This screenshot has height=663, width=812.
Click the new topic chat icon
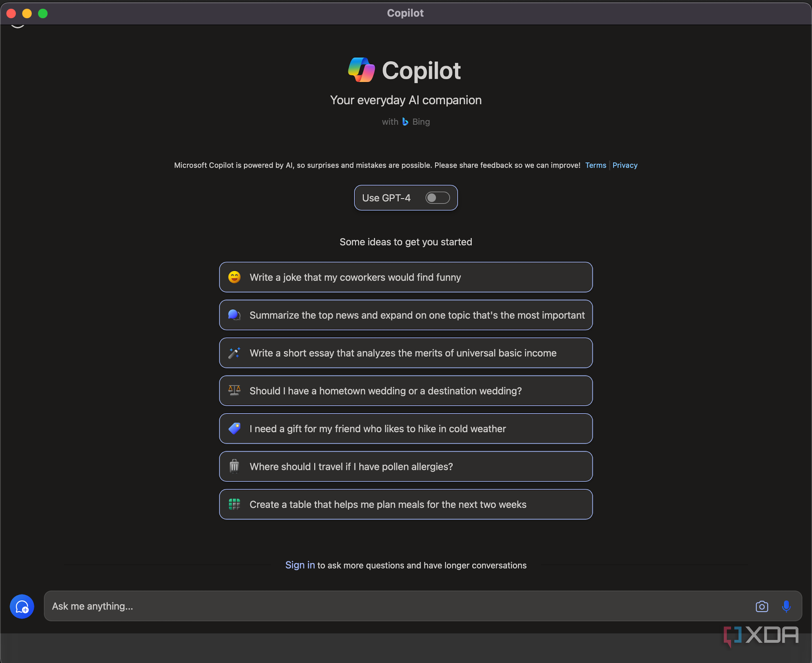tap(22, 606)
